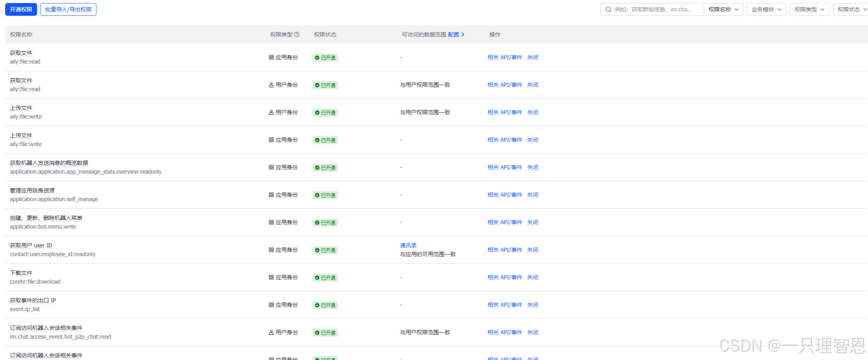Click 关闭 for app_message_stats.overview:readonly row
Screen dimensions: 868x360
(532, 167)
